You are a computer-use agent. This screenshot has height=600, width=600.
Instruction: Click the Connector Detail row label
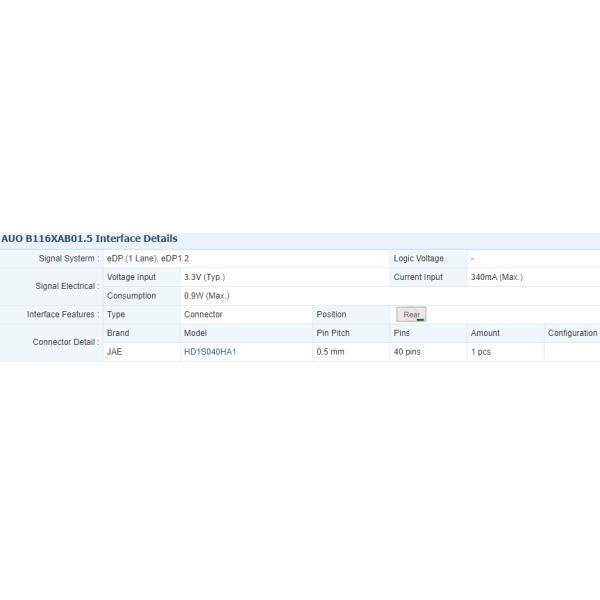click(66, 342)
